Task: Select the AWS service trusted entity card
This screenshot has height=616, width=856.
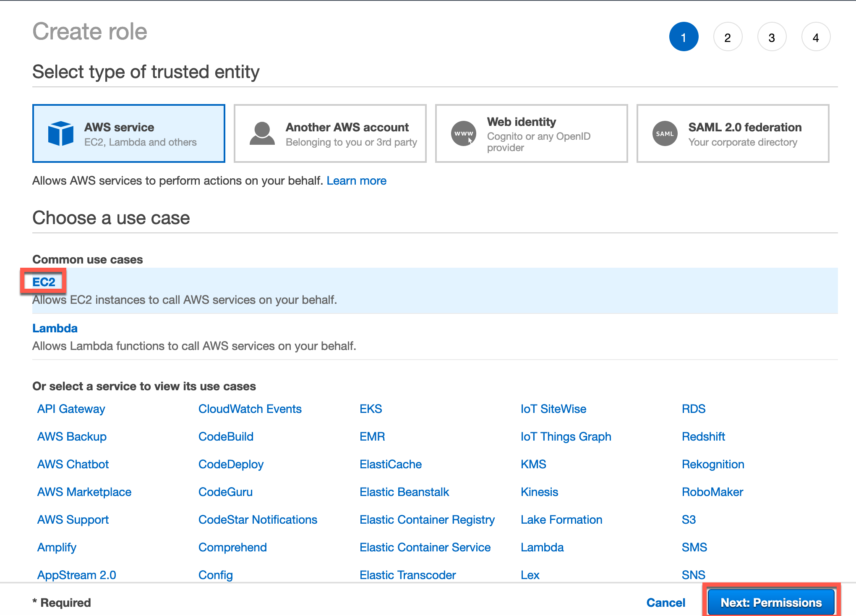Action: coord(129,133)
